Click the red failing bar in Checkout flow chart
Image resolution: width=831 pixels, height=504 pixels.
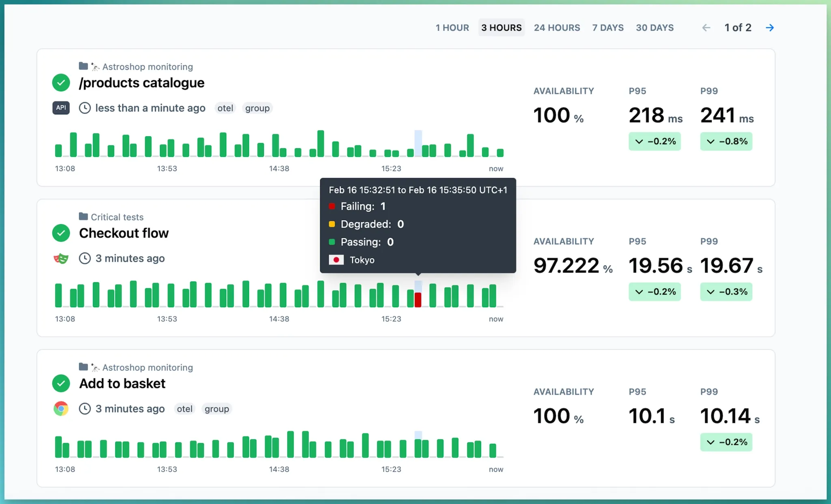[x=418, y=300]
